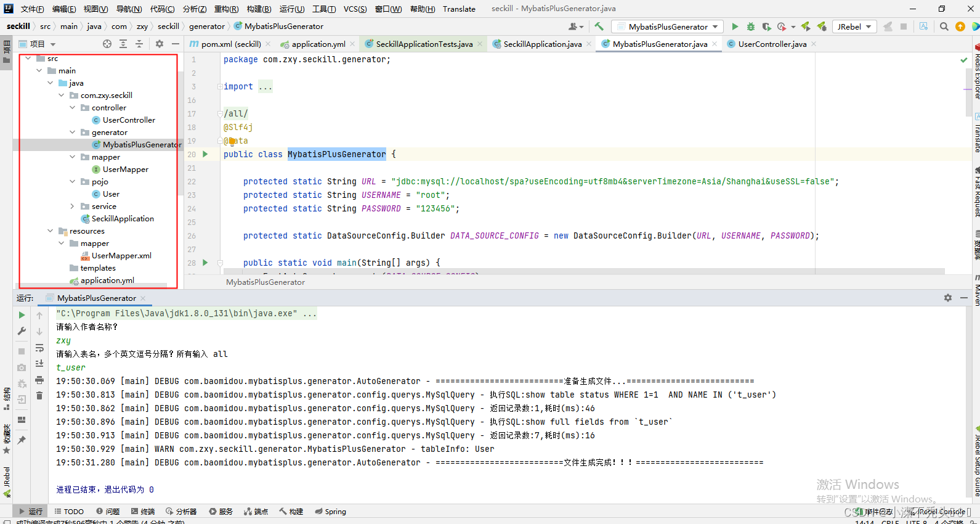980x524 pixels.
Task: Toggle the TODO tool window
Action: [69, 512]
